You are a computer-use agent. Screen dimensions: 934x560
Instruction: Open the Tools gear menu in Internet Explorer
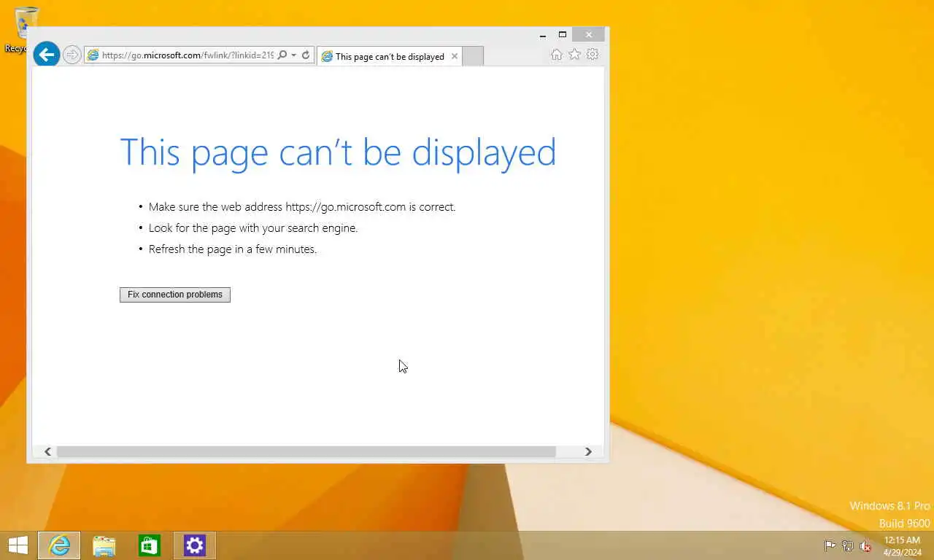593,55
